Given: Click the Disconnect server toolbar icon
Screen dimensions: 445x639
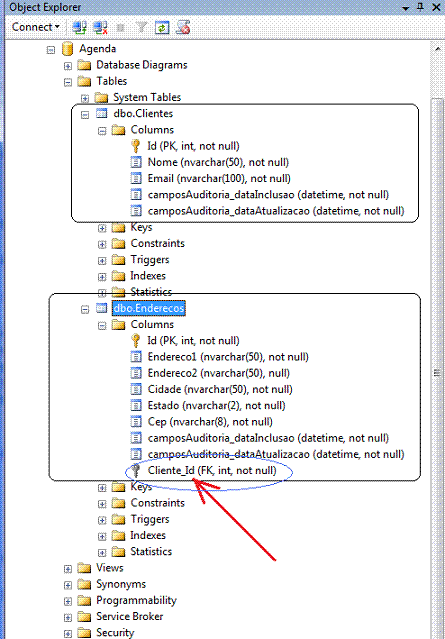Looking at the screenshot, I should [99, 27].
